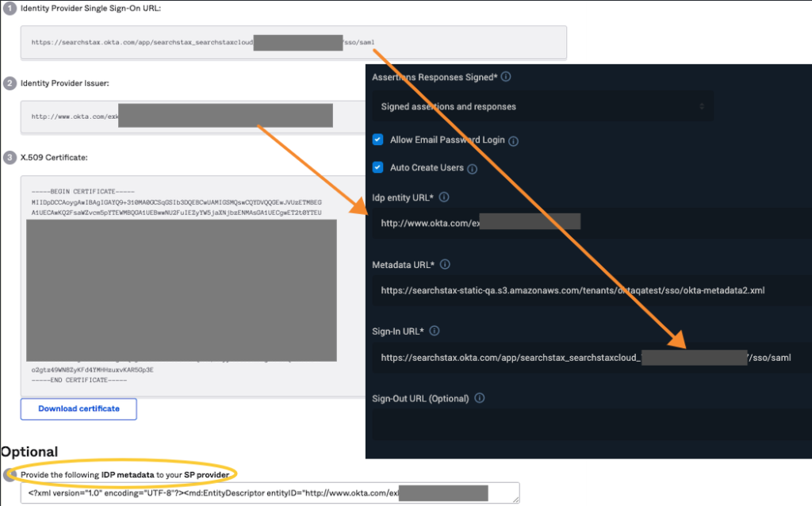This screenshot has width=812, height=506.
Task: Click info icon beside Metadata URL label
Action: pos(445,264)
